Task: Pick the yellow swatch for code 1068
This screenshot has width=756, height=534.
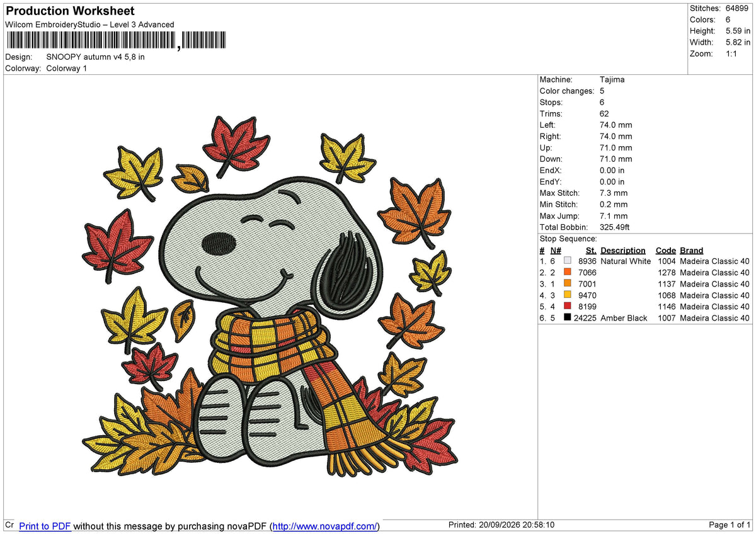Action: pyautogui.click(x=568, y=295)
